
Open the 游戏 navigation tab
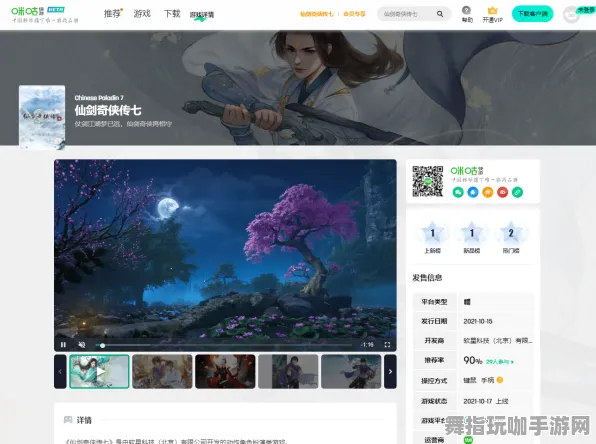tap(142, 14)
